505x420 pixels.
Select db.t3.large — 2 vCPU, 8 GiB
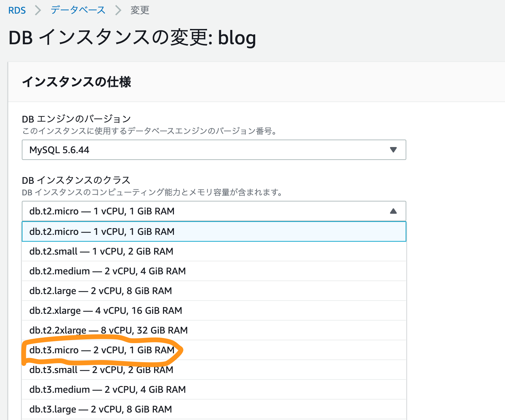(x=214, y=409)
